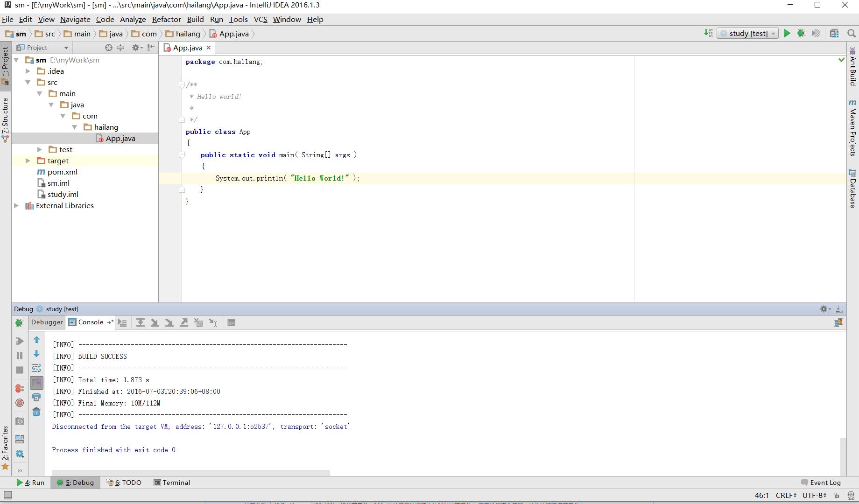
Task: Click Pause Program icon
Action: point(19,356)
